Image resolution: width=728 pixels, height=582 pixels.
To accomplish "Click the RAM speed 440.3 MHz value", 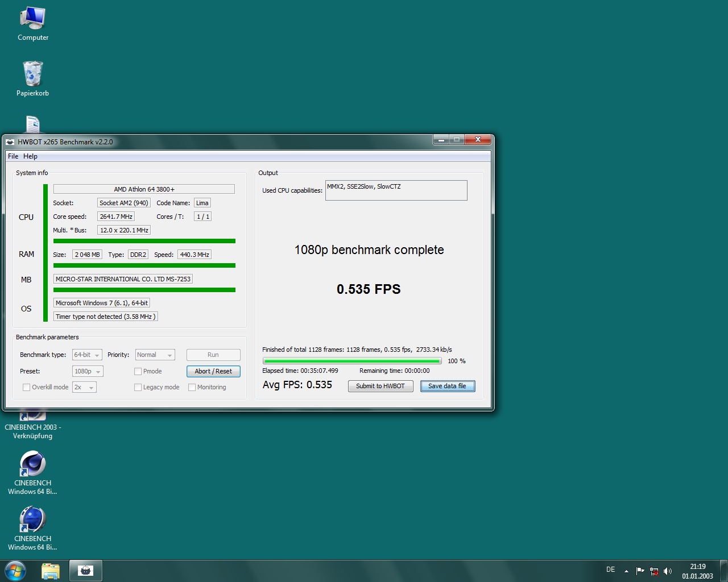I will (195, 255).
